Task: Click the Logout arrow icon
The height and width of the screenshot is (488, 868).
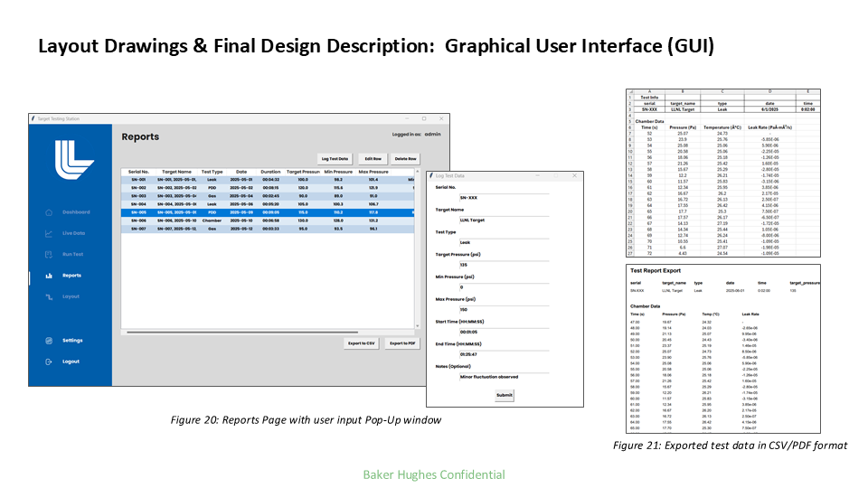Action: [x=49, y=361]
